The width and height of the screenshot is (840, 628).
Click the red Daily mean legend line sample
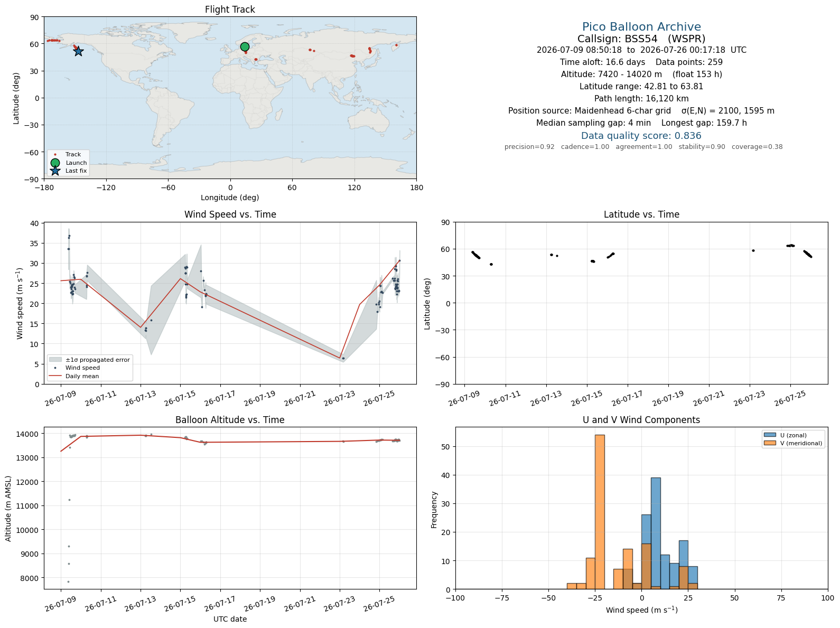55,376
